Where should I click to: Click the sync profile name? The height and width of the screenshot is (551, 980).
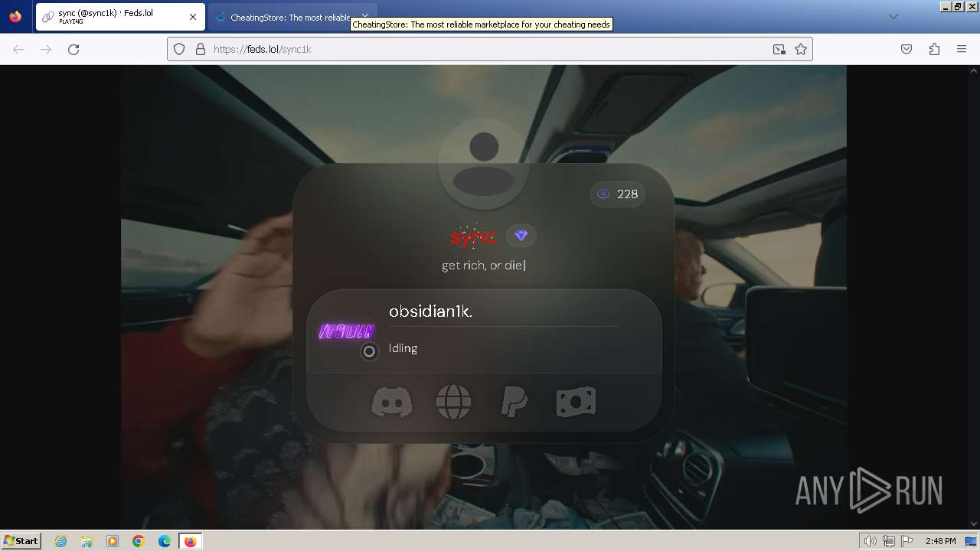[473, 237]
